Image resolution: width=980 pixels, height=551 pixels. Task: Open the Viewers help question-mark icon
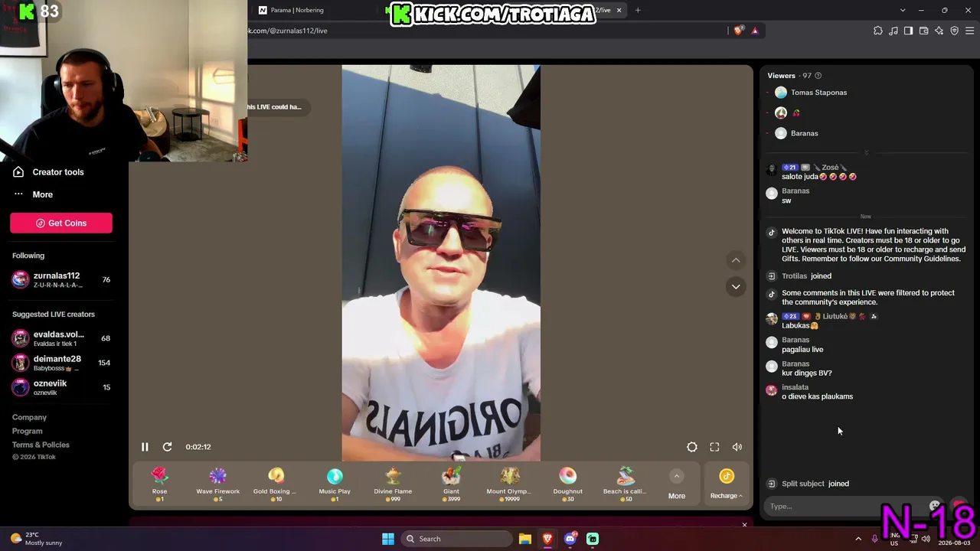coord(818,76)
